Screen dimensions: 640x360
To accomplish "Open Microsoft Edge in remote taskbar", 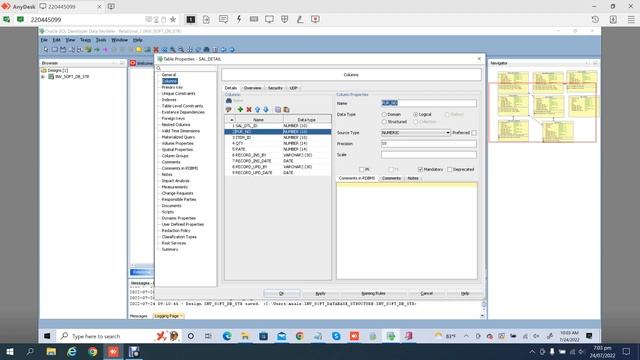I will tap(227, 336).
